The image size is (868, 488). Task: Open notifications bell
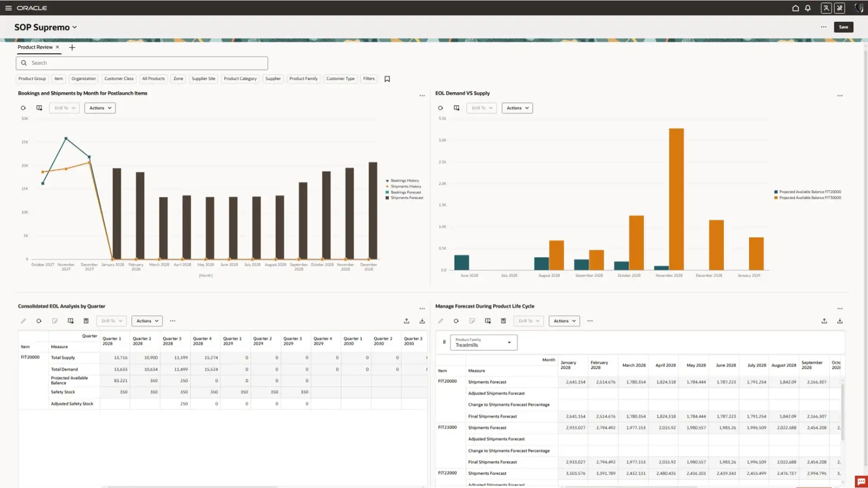coord(807,8)
